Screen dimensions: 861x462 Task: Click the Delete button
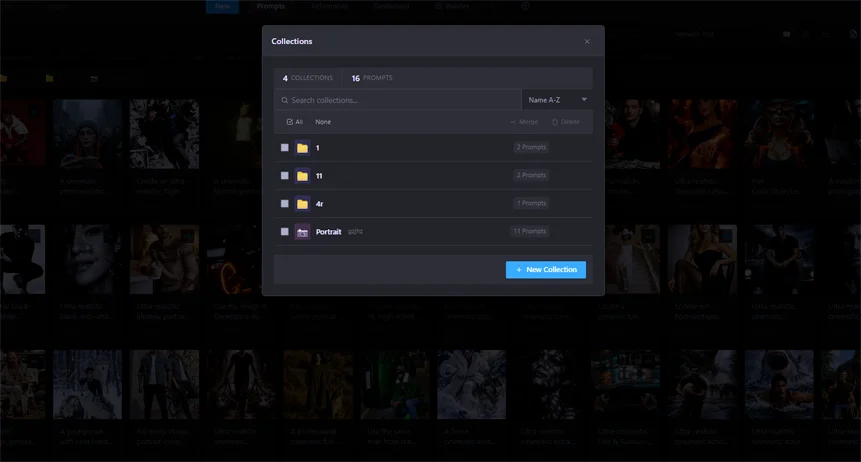pos(566,122)
